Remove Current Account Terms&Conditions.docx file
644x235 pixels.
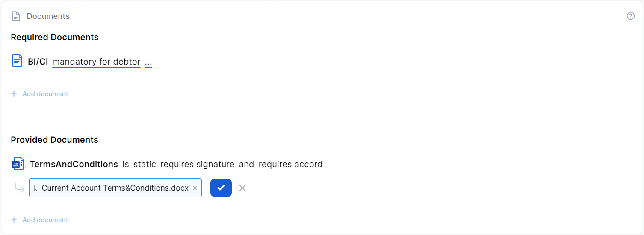pos(195,188)
